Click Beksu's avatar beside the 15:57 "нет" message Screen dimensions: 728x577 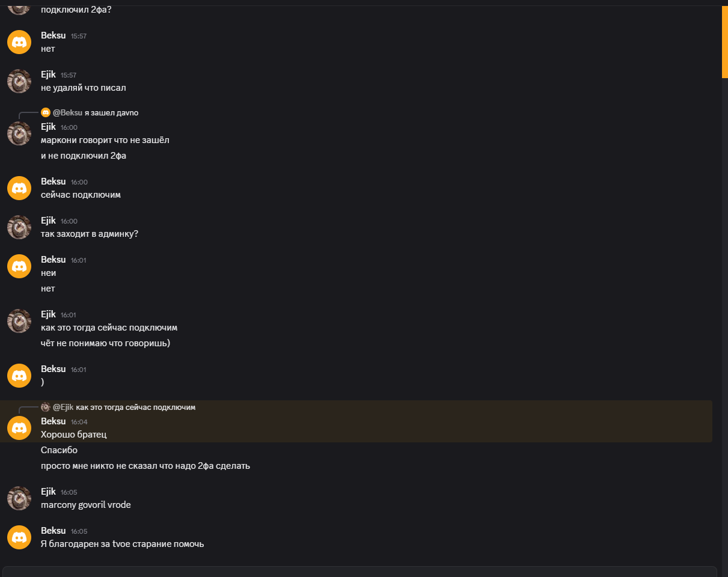tap(19, 42)
